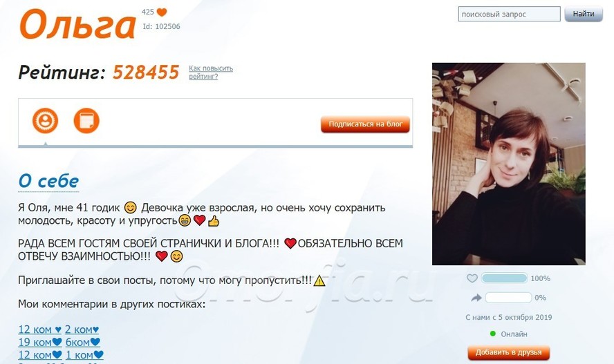Screen dimensions: 614x364
Task: Focus the поисковый запрос search field
Action: point(509,14)
